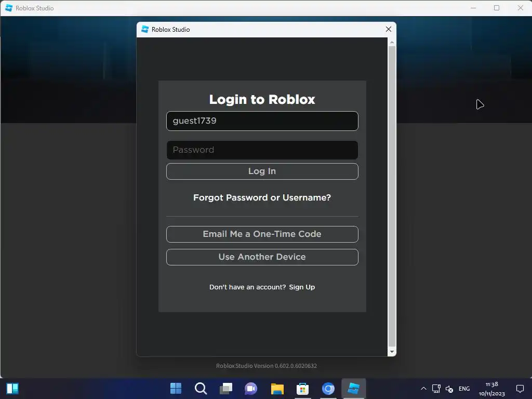Open the Chromium browser taskbar icon
Viewport: 532px width, 399px height.
pyautogui.click(x=328, y=388)
